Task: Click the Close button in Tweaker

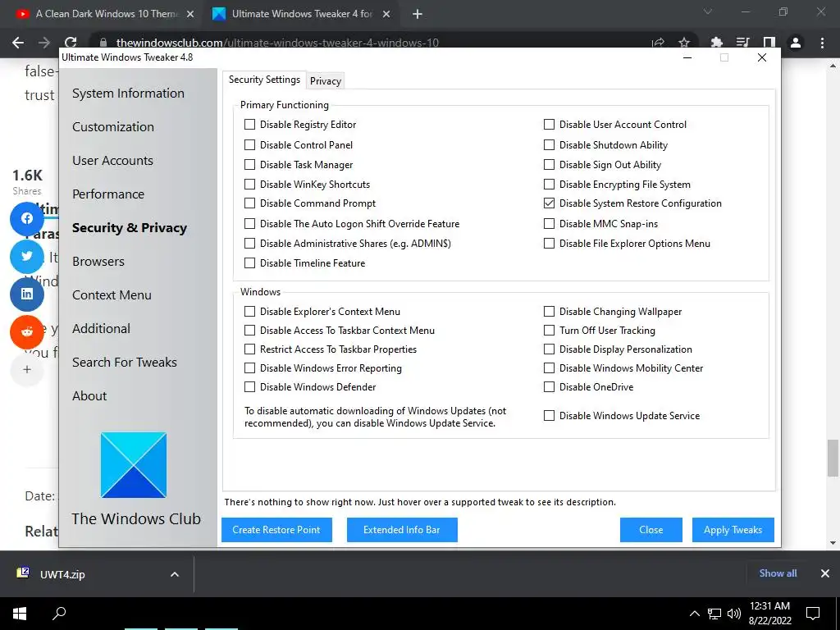Action: 651,530
